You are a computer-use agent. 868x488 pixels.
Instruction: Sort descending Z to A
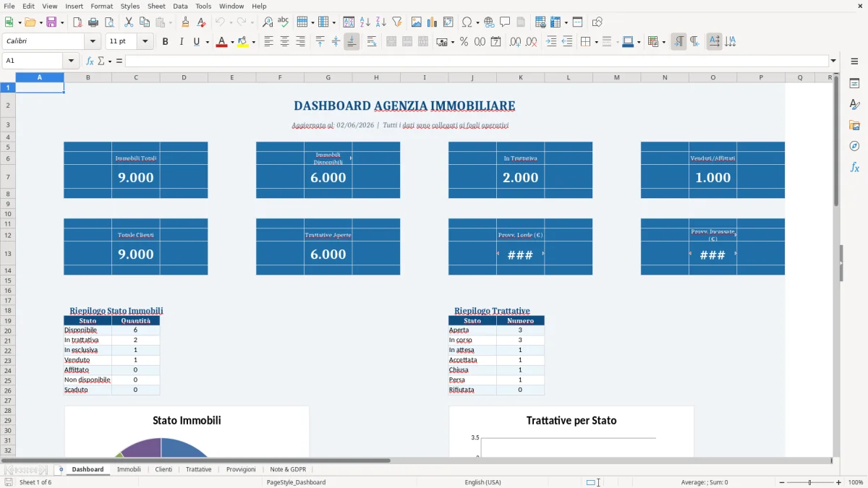(x=381, y=22)
